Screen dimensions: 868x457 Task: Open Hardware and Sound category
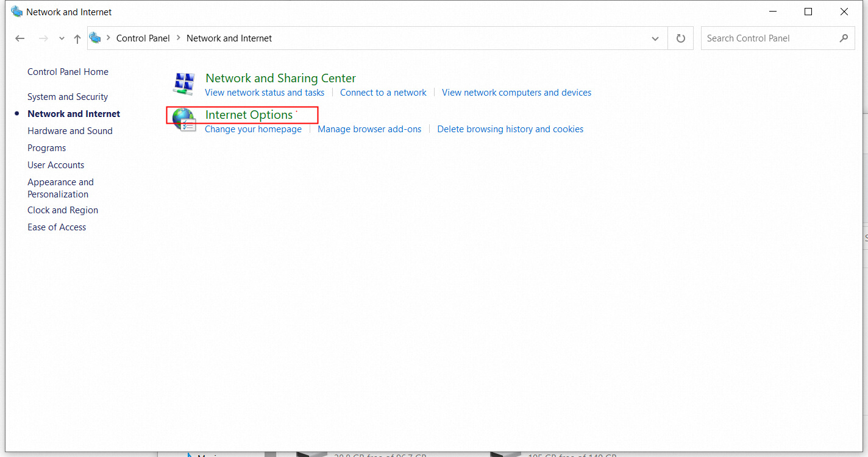pyautogui.click(x=70, y=131)
